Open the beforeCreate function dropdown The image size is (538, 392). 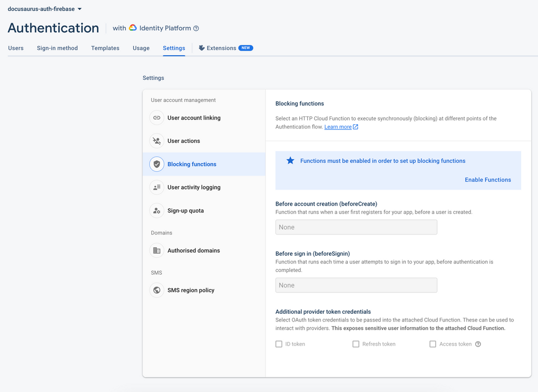(x=356, y=227)
